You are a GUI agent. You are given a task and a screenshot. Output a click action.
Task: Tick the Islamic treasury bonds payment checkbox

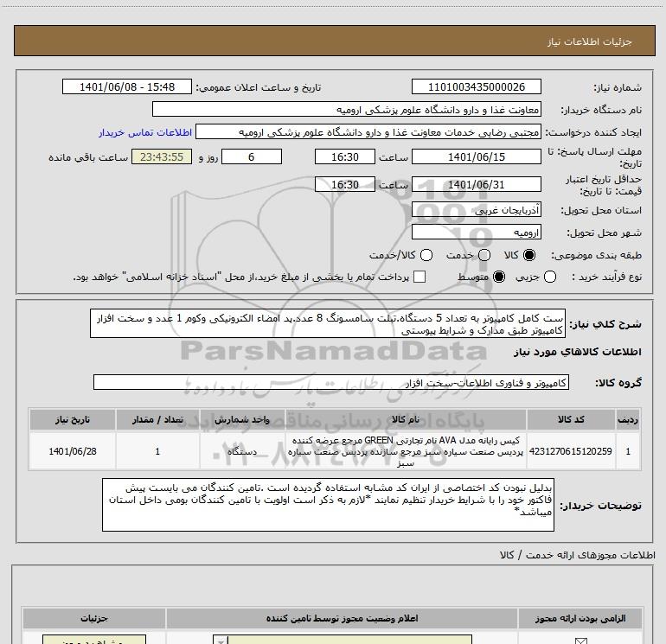(x=419, y=277)
